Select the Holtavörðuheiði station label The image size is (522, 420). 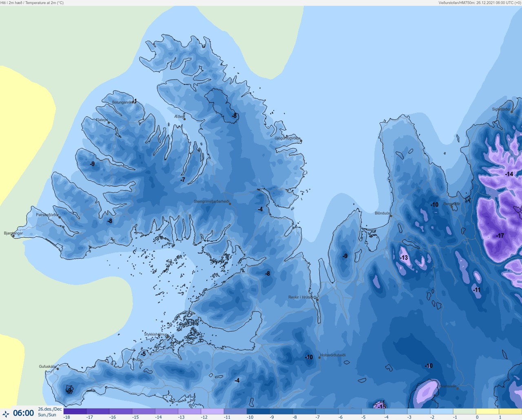pyautogui.click(x=333, y=355)
